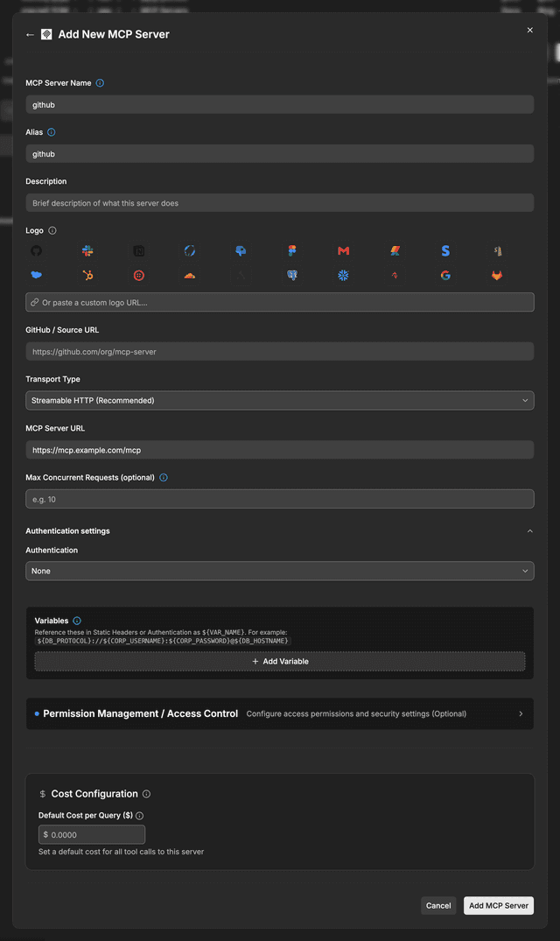
Task: Pick the GitHub logo
Action: pyautogui.click(x=37, y=251)
